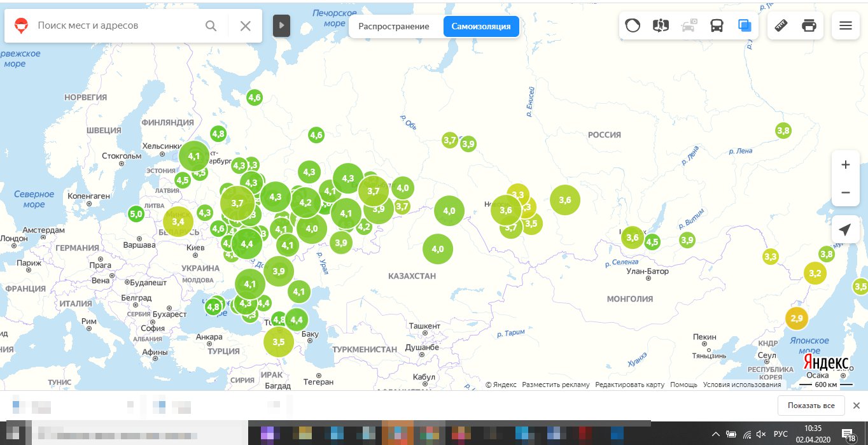
Task: Click the 'Показать все' button
Action: [811, 406]
